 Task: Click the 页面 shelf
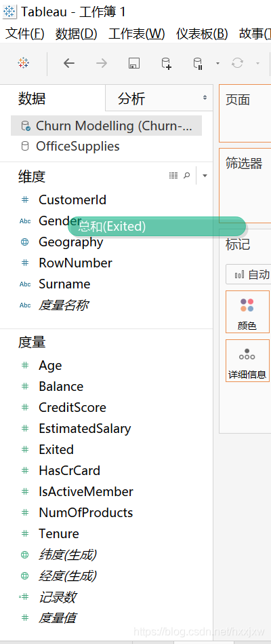(245, 113)
